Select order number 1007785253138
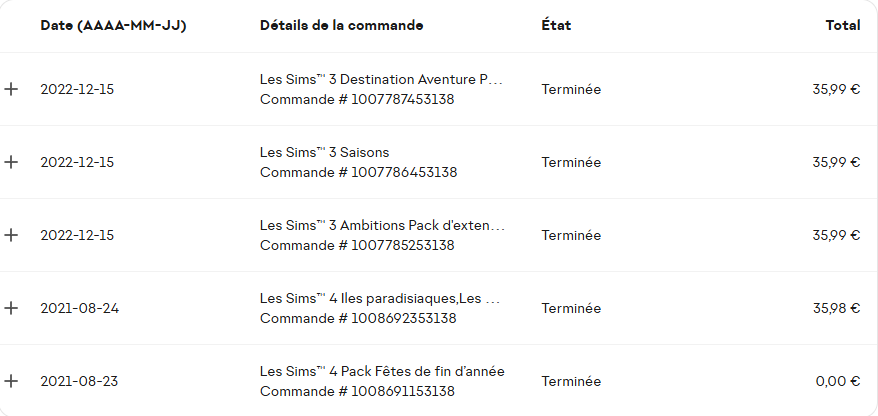The width and height of the screenshot is (878, 416). coord(357,245)
